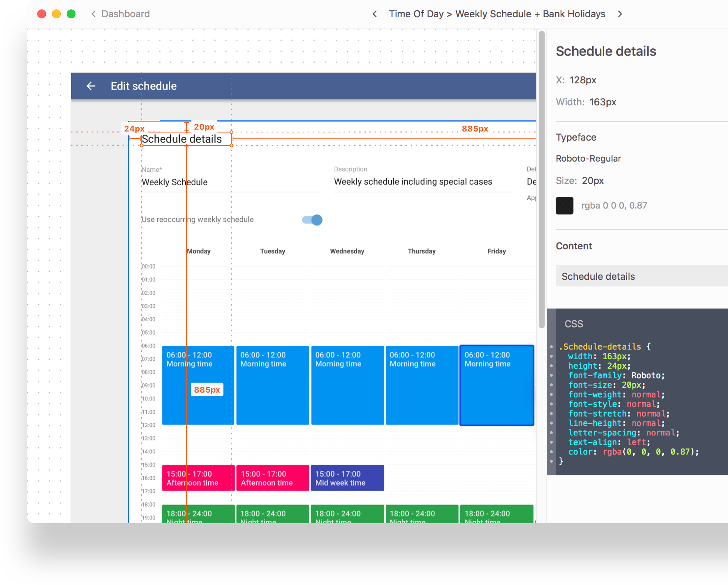
Task: Click the .Schedule-details CSS selector line
Action: tap(605, 346)
